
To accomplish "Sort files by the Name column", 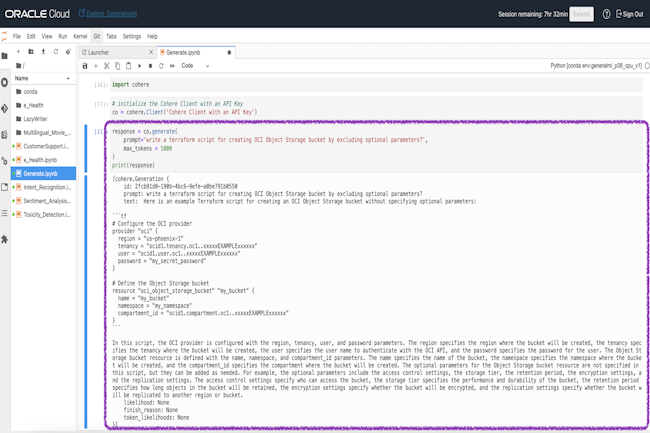I will point(43,78).
